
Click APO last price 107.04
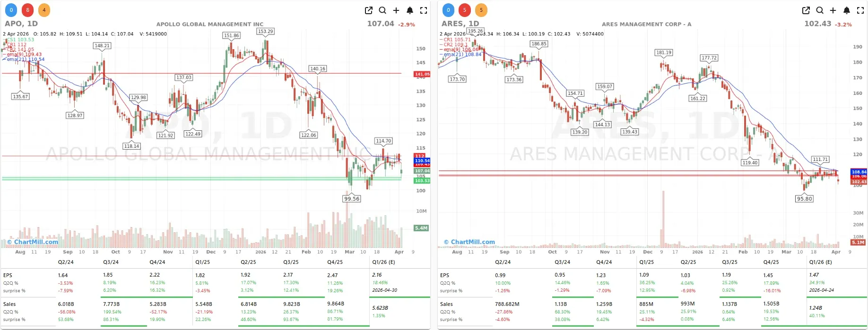click(381, 24)
